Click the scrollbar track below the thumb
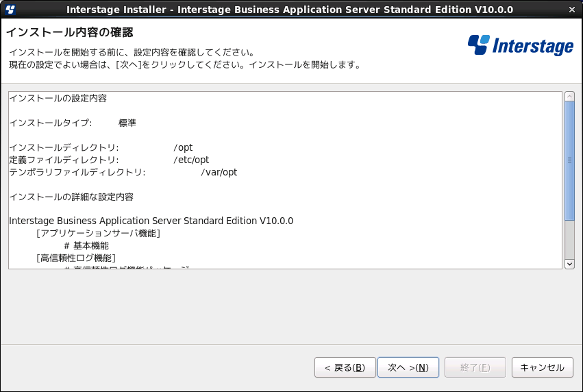The height and width of the screenshot is (392, 583). 569,239
